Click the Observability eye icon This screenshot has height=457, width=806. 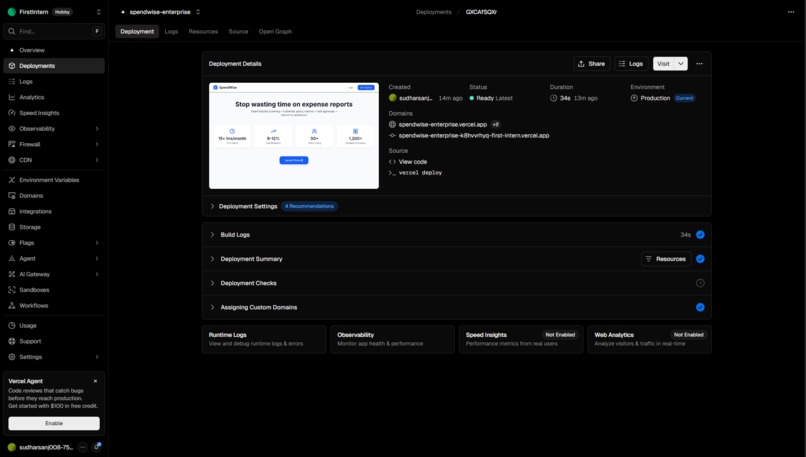12,129
